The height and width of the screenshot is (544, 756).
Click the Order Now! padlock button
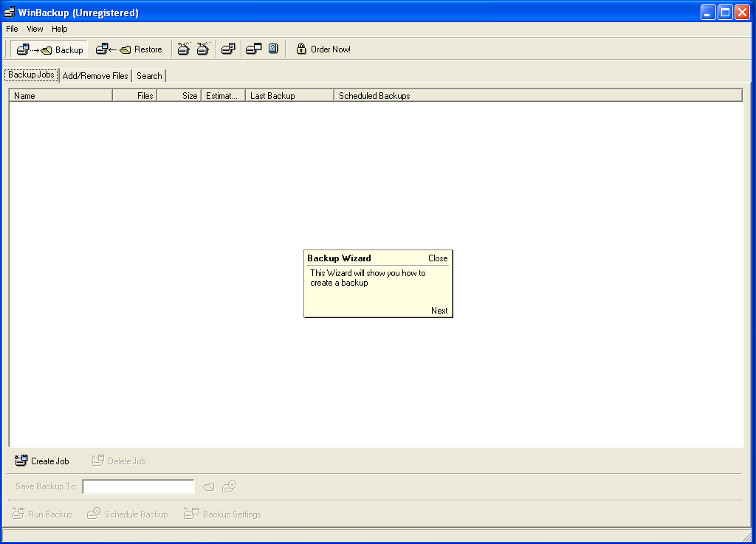tap(323, 49)
